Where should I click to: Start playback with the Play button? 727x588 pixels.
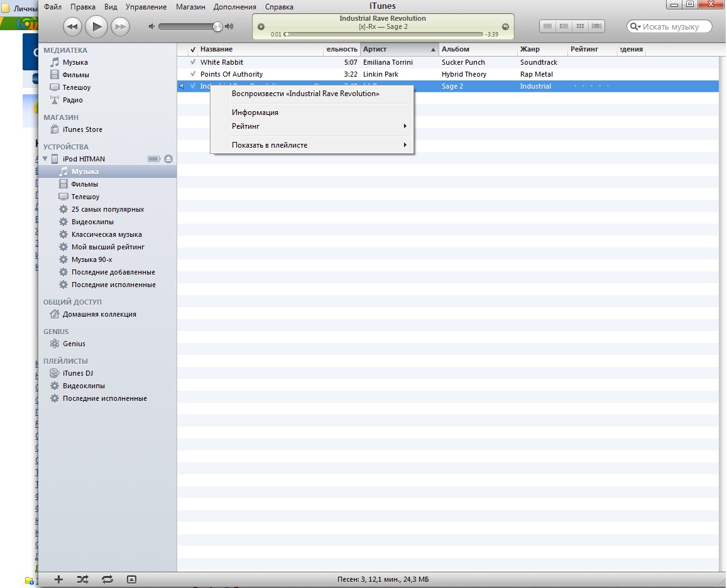point(96,26)
